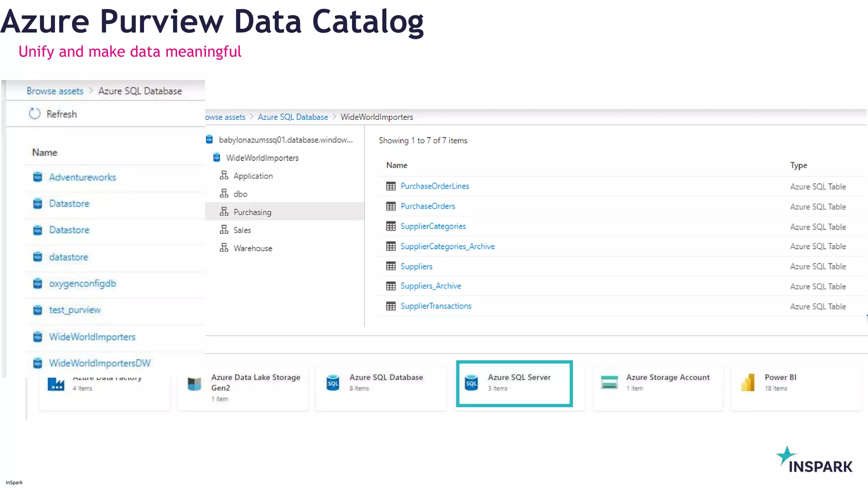Select WideWorldImporters node in the tree

[262, 158]
